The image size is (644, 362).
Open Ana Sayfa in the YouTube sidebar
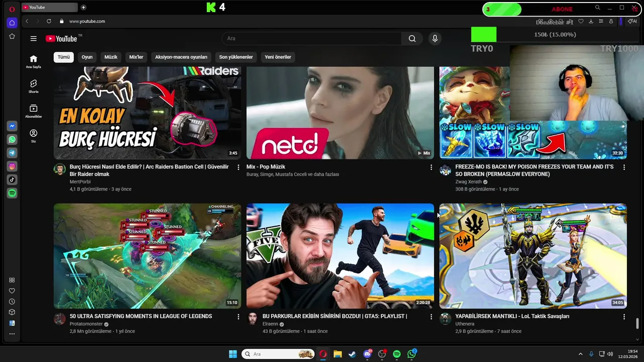33,61
